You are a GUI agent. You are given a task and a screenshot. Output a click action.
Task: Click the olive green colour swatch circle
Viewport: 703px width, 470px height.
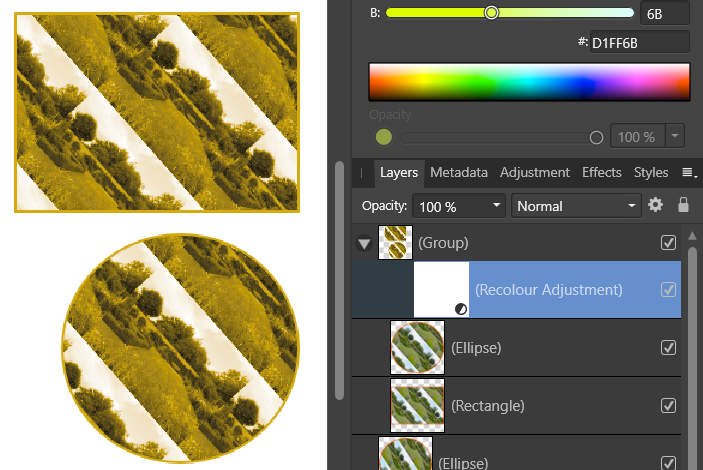click(384, 137)
